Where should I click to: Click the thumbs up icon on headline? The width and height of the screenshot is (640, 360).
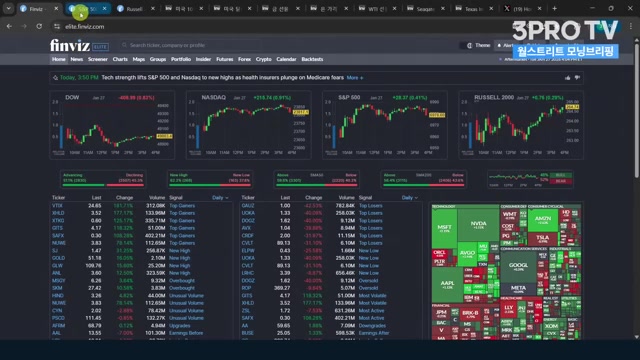point(567,78)
